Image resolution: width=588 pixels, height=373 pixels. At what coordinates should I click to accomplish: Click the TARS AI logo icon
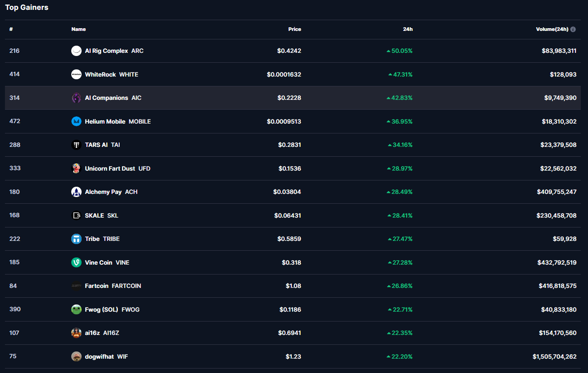[x=76, y=145]
